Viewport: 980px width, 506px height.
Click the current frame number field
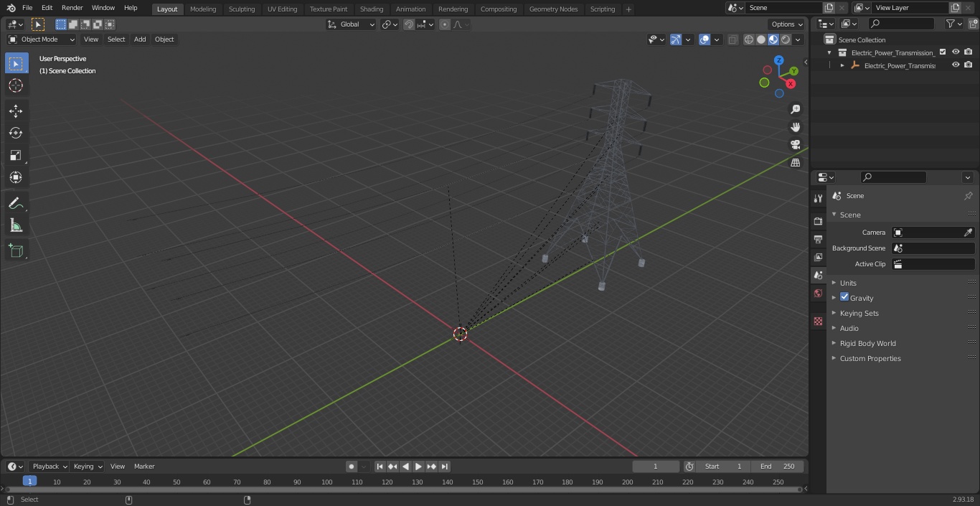coord(656,467)
